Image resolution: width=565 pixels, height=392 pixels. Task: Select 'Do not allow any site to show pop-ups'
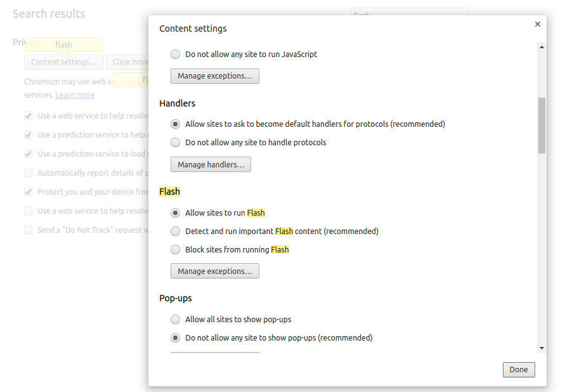point(175,338)
